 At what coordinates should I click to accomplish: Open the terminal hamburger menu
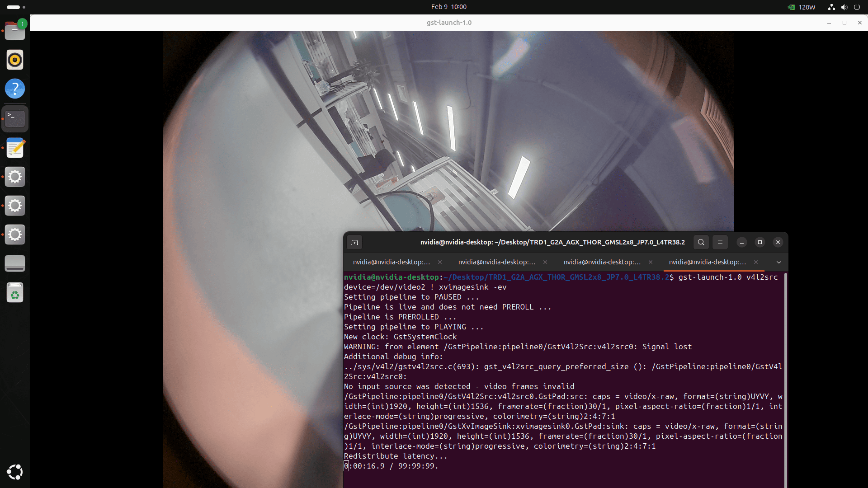[720, 242]
